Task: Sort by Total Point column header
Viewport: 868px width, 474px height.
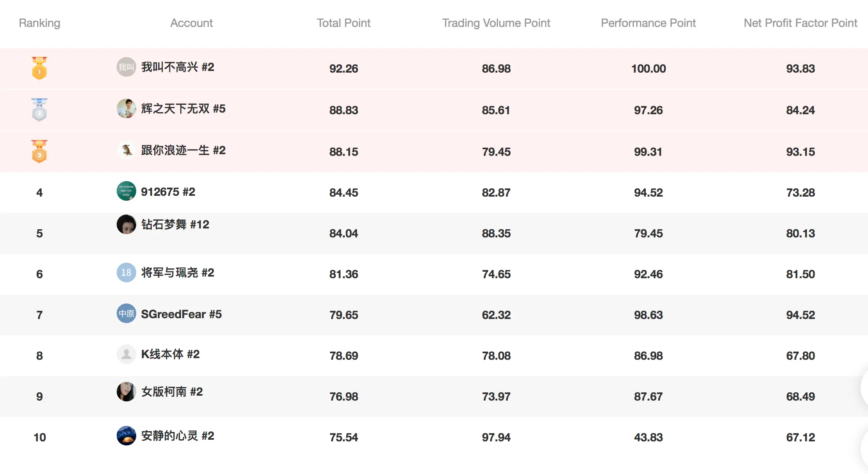Action: click(x=343, y=23)
